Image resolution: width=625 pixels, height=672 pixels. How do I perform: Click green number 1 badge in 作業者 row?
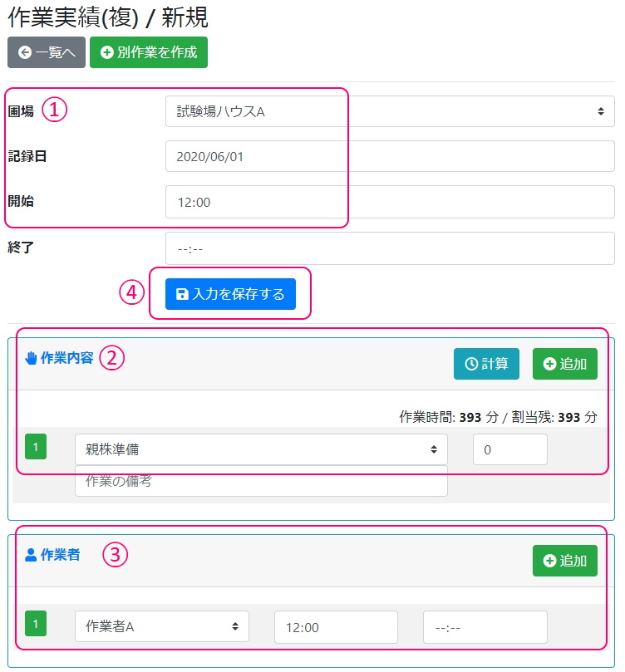pyautogui.click(x=36, y=624)
